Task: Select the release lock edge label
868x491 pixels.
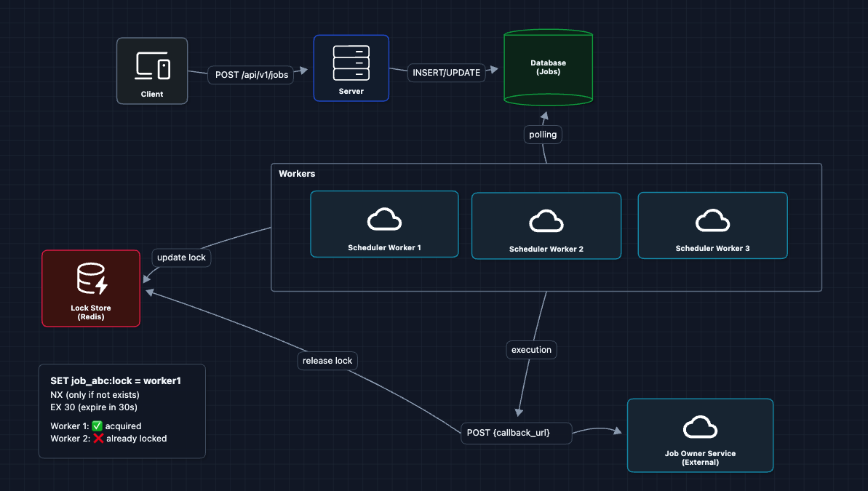Action: [327, 360]
